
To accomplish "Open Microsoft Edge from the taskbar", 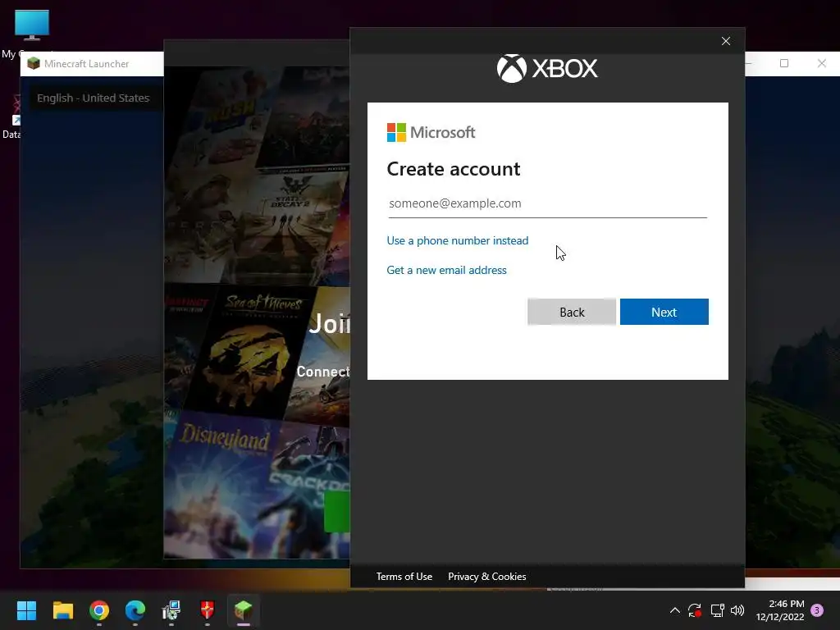I will tap(135, 610).
